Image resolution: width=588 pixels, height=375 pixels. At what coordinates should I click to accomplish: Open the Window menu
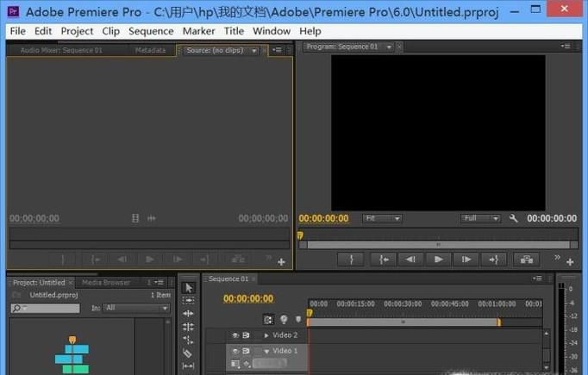pyautogui.click(x=272, y=31)
